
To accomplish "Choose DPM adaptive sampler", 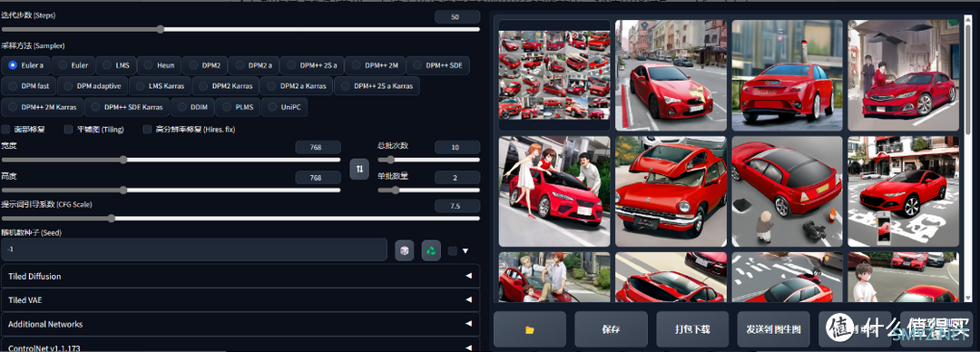I will (x=93, y=85).
